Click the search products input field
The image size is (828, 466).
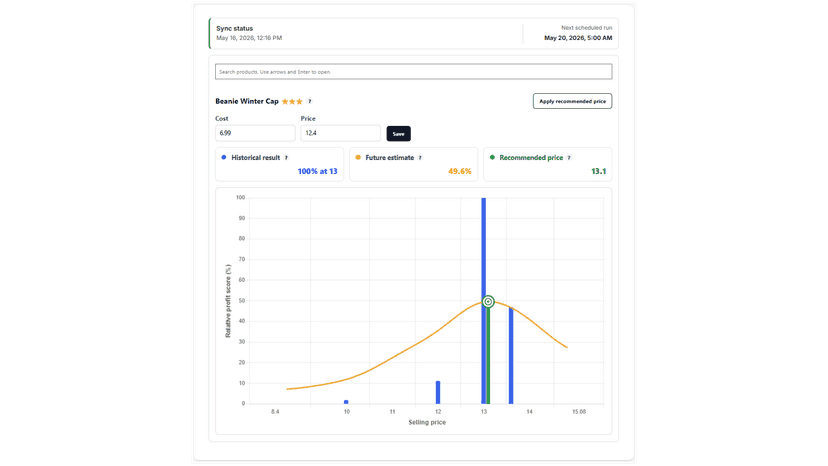click(x=413, y=72)
